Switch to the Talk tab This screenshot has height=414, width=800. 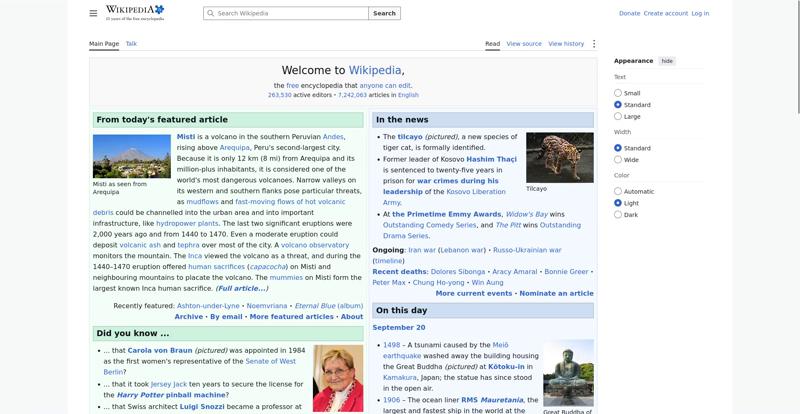pyautogui.click(x=131, y=44)
